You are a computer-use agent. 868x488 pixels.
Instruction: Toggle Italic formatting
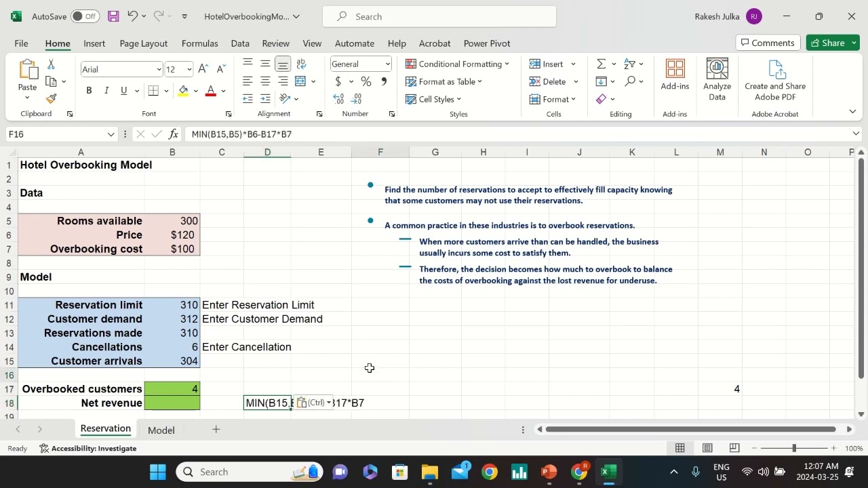[106, 91]
